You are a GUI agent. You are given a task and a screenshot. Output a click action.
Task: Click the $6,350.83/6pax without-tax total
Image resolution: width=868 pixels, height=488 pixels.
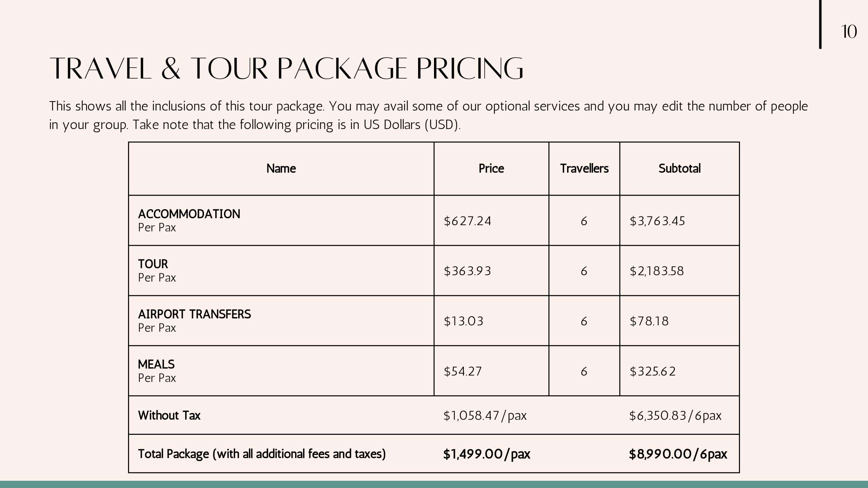[675, 416]
